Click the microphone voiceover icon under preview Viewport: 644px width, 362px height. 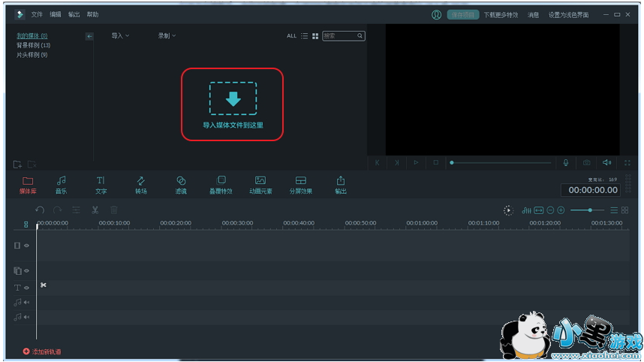click(566, 162)
